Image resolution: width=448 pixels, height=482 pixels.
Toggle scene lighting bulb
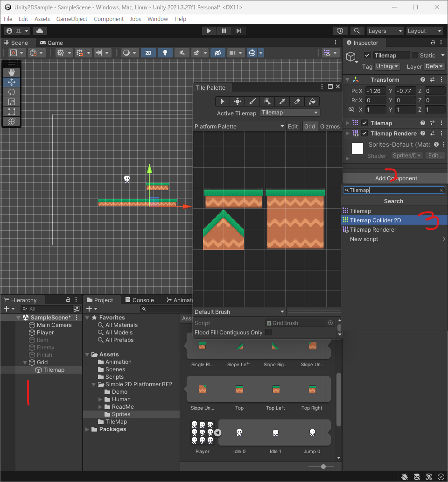165,53
